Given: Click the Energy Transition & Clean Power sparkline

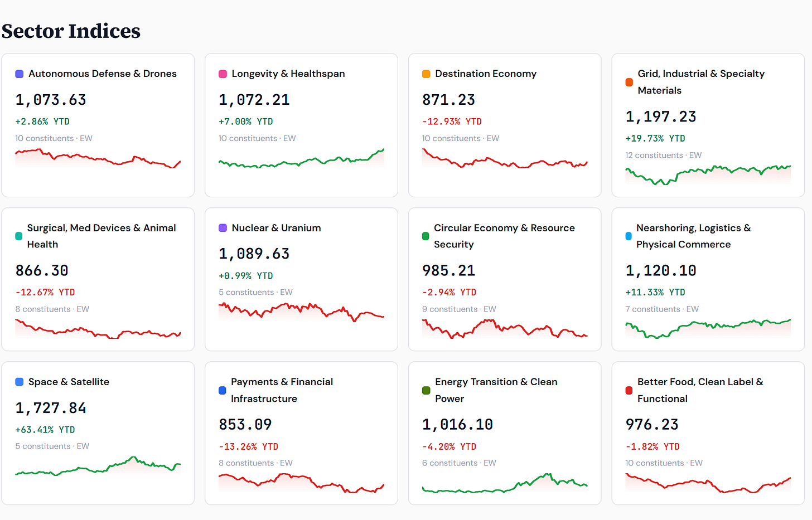Looking at the screenshot, I should tap(505, 483).
